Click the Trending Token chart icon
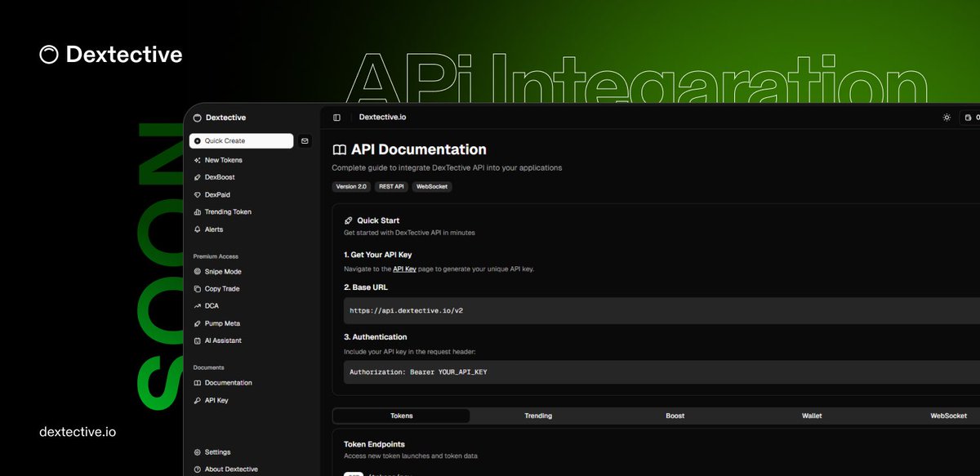This screenshot has width=980, height=476. 197,212
